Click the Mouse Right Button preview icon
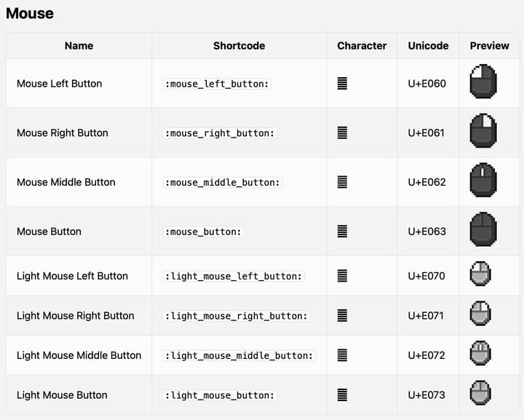This screenshot has width=524, height=420. [x=483, y=131]
